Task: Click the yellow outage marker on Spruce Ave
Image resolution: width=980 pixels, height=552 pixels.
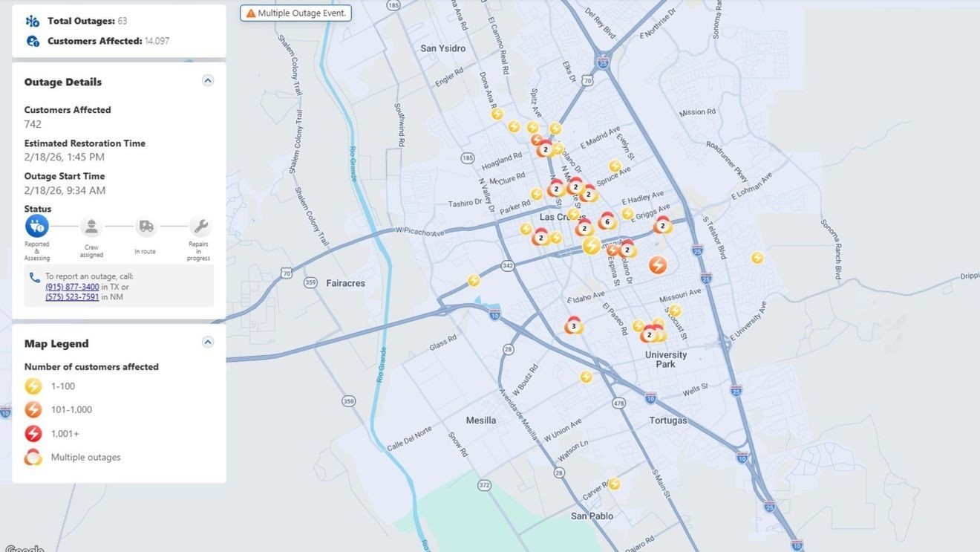Action: [615, 166]
